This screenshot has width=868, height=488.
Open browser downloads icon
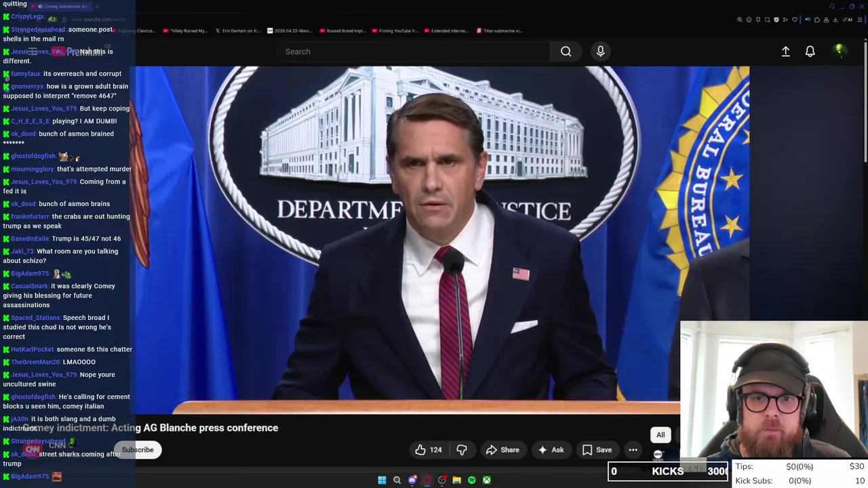835,20
